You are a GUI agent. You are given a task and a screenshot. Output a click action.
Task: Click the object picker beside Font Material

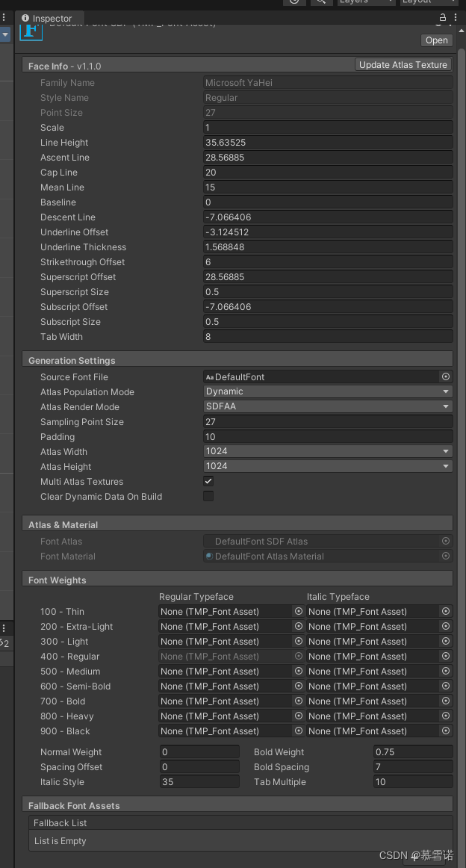click(446, 556)
